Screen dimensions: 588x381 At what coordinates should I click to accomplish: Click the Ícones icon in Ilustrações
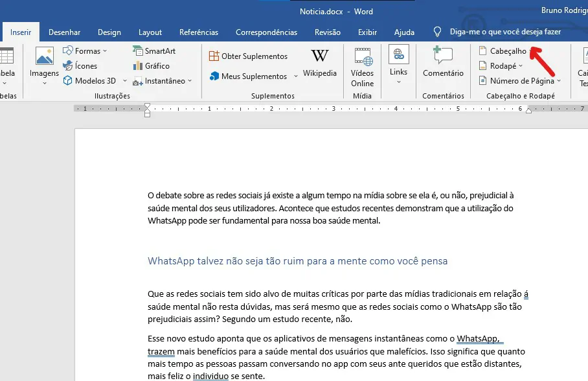tap(68, 65)
